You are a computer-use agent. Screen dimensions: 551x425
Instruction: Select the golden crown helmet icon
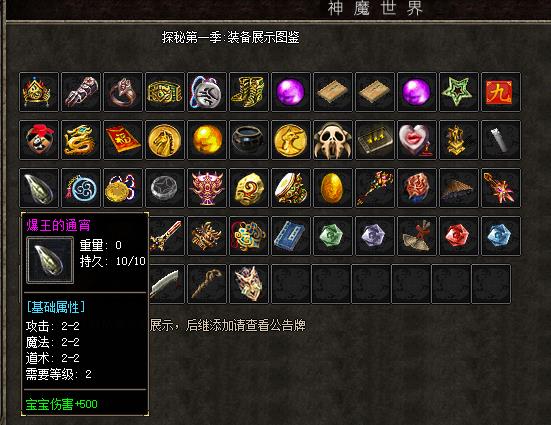point(39,92)
